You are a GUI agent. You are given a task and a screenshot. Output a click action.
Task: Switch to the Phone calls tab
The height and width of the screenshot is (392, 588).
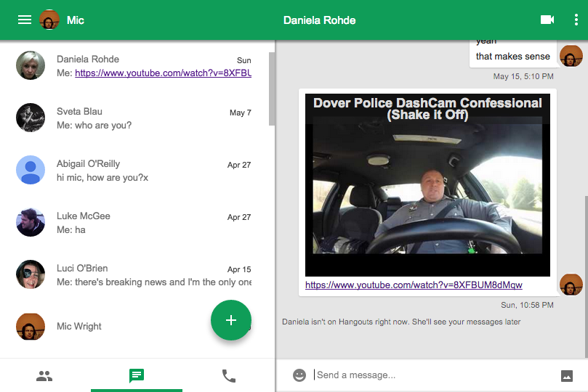[x=229, y=376]
